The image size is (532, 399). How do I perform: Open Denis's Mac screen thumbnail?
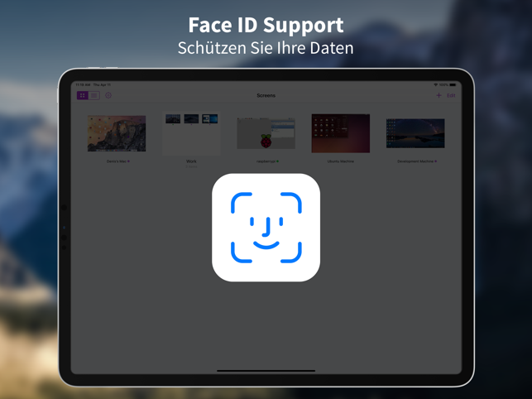pos(117,133)
